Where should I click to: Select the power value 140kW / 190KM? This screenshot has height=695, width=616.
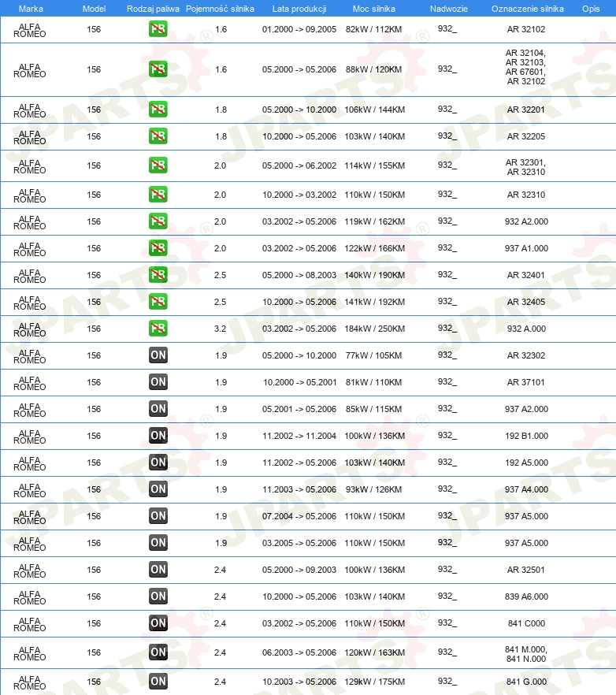(374, 275)
